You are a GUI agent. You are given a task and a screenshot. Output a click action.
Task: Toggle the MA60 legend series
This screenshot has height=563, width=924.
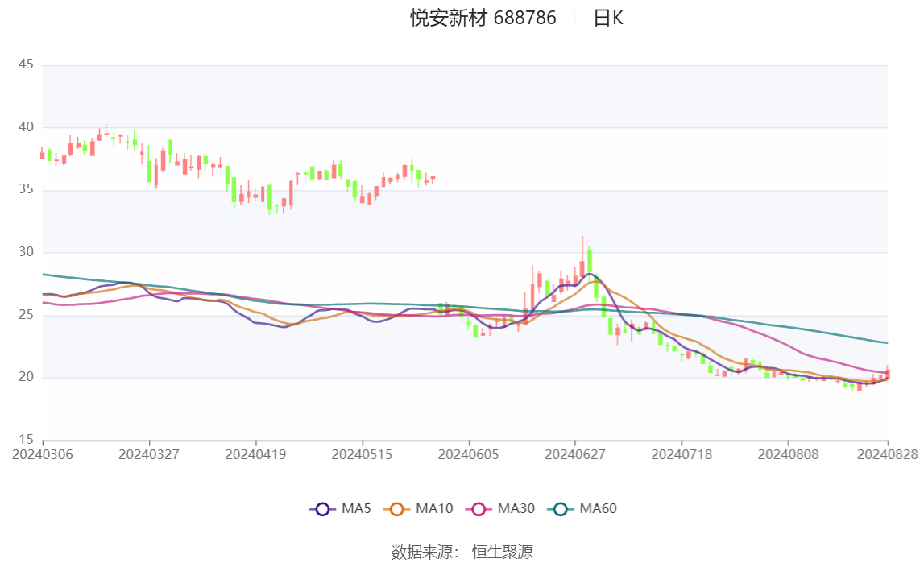click(582, 509)
